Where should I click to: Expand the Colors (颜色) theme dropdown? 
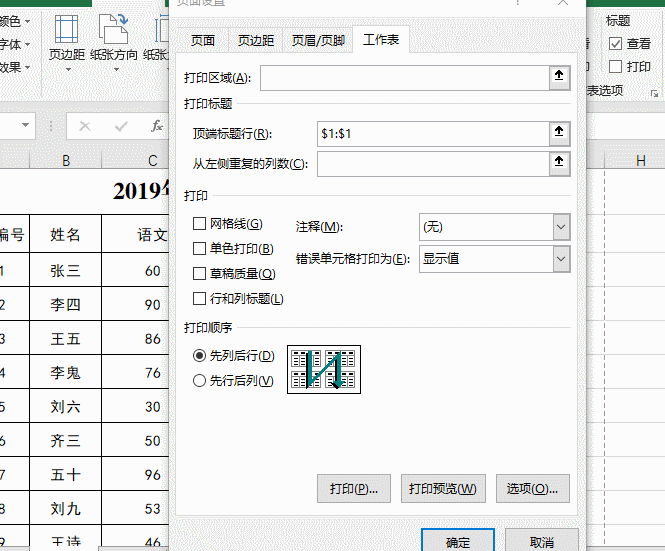[x=28, y=21]
